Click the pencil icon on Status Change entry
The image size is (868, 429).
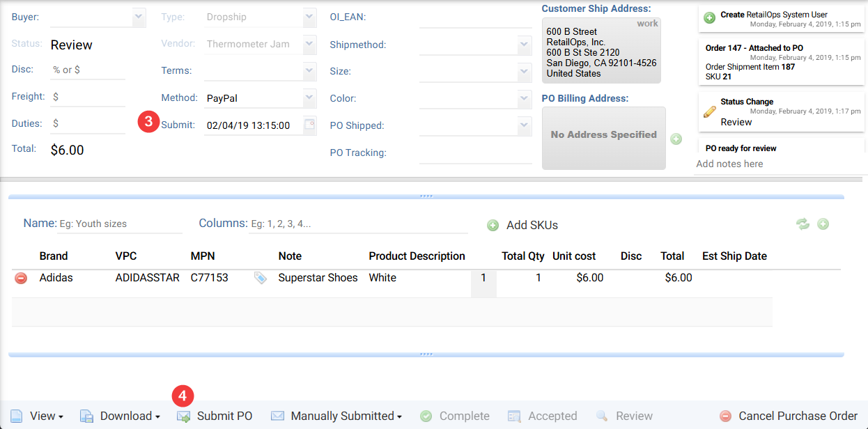pyautogui.click(x=709, y=111)
